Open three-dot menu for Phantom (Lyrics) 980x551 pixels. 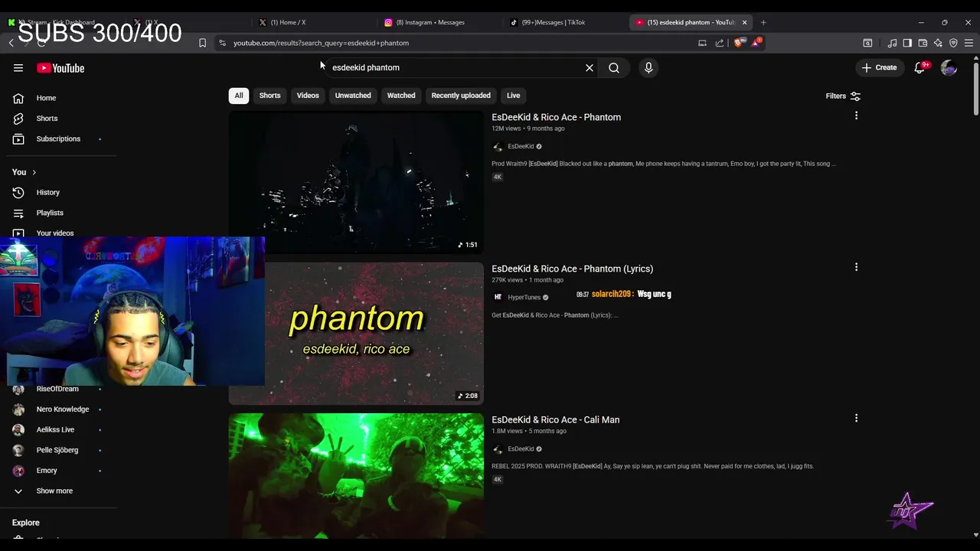point(856,267)
